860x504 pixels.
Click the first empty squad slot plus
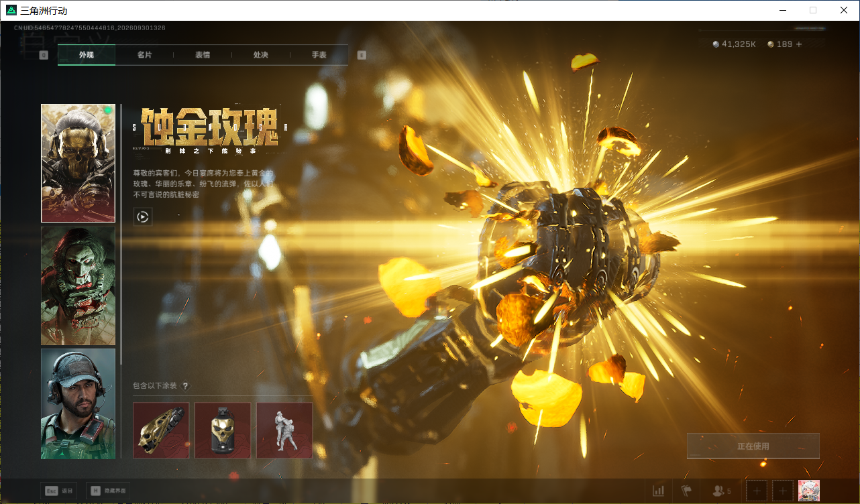(757, 491)
